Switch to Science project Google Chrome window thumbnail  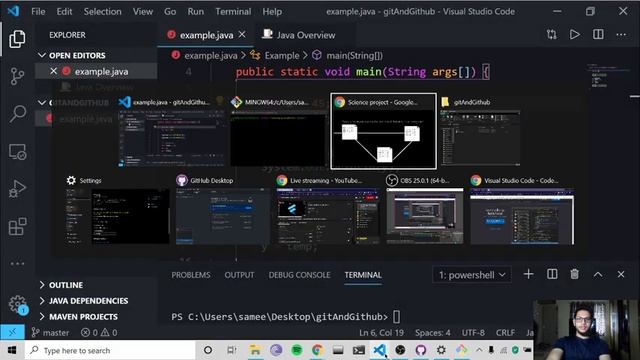click(x=383, y=131)
